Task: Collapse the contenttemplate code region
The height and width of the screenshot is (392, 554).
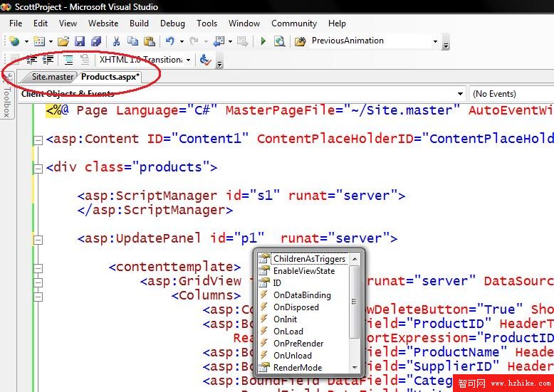Action: 38,268
